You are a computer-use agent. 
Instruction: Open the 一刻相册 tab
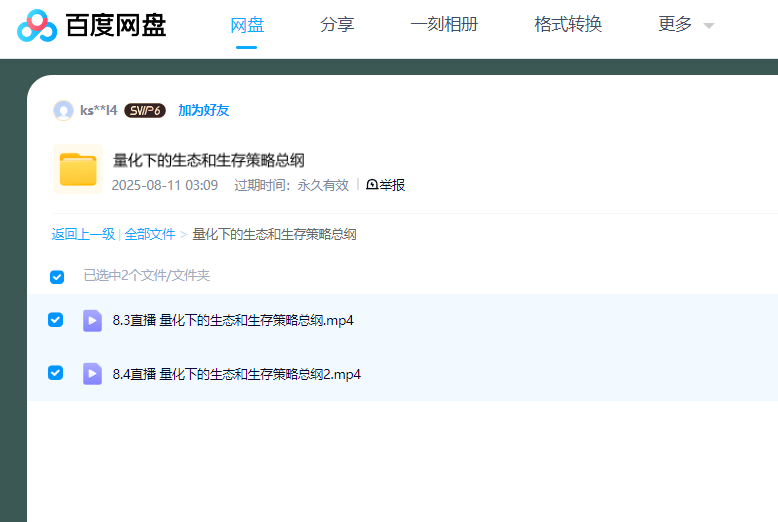click(444, 25)
